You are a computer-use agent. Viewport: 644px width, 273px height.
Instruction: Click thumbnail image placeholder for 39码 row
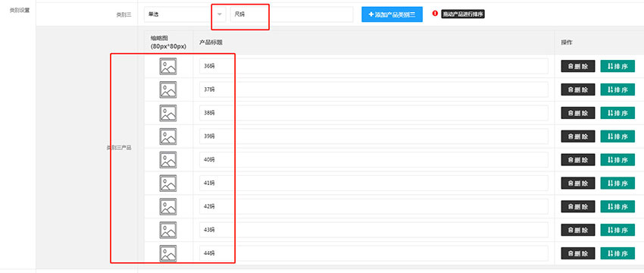click(x=168, y=136)
